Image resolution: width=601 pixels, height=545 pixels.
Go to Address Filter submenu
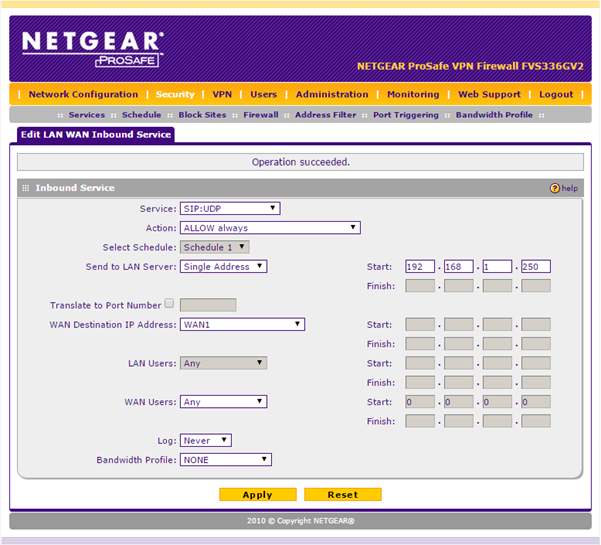point(325,115)
